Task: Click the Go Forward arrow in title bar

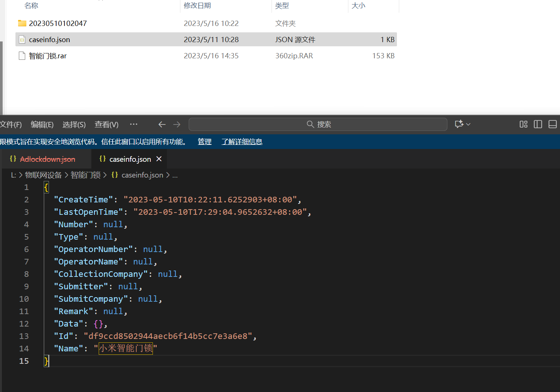Action: point(177,124)
